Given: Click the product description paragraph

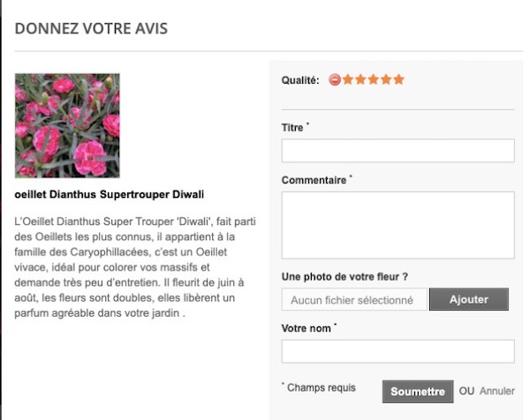Looking at the screenshot, I should pos(135,267).
